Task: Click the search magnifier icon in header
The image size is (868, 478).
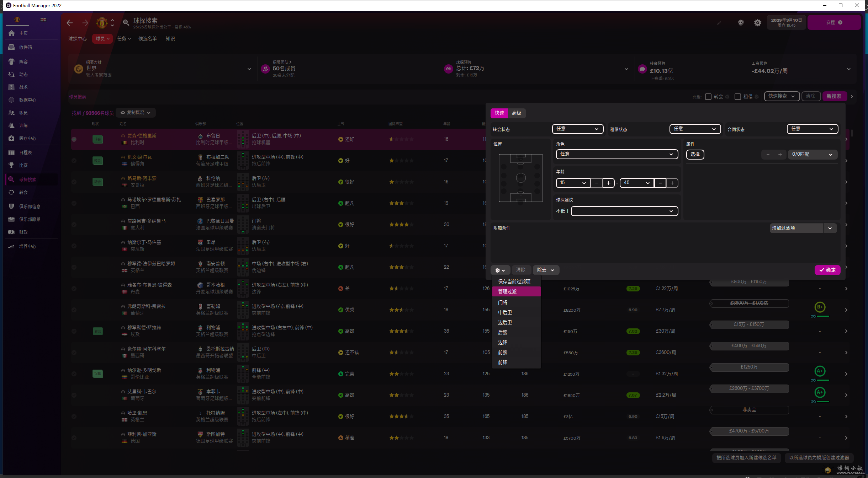Action: (x=126, y=23)
